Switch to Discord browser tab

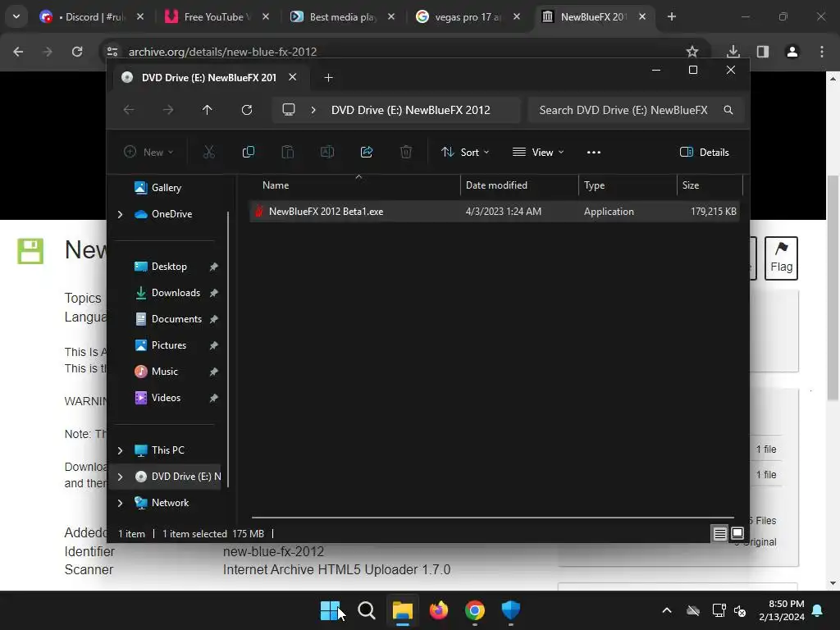[x=91, y=16]
